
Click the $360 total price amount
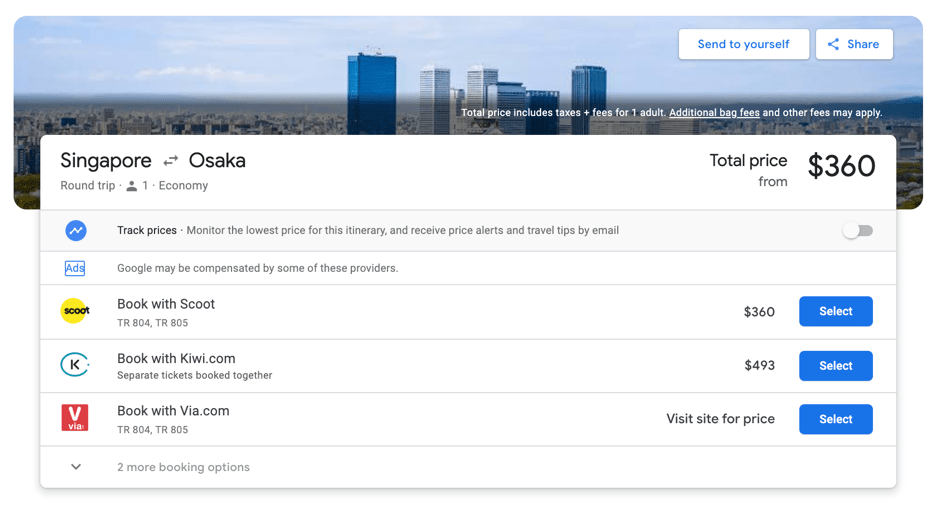pyautogui.click(x=841, y=167)
